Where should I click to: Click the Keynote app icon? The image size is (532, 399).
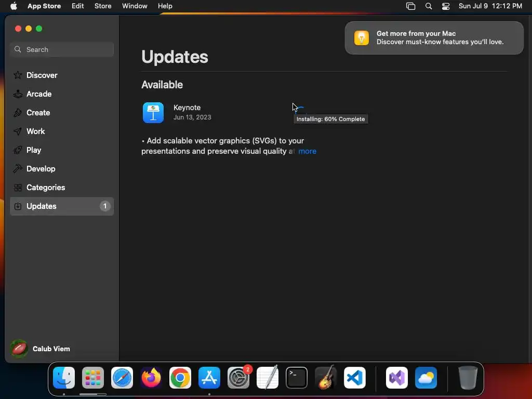153,113
